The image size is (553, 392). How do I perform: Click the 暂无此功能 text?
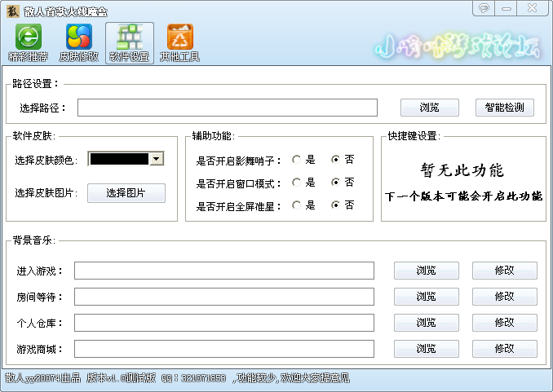pyautogui.click(x=462, y=170)
